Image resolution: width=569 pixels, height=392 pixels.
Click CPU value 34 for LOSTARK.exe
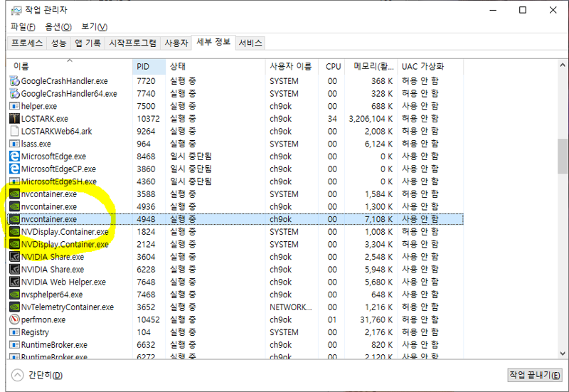click(332, 119)
